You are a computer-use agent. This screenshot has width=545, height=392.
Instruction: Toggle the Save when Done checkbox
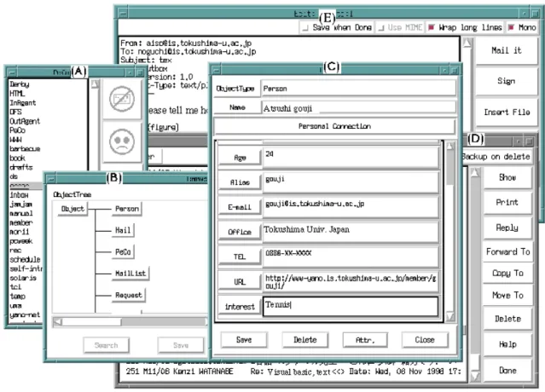[x=304, y=27]
